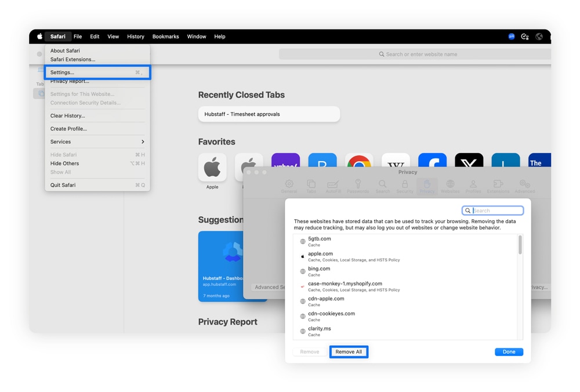
Task: Select the Tabs settings icon
Action: point(311,184)
